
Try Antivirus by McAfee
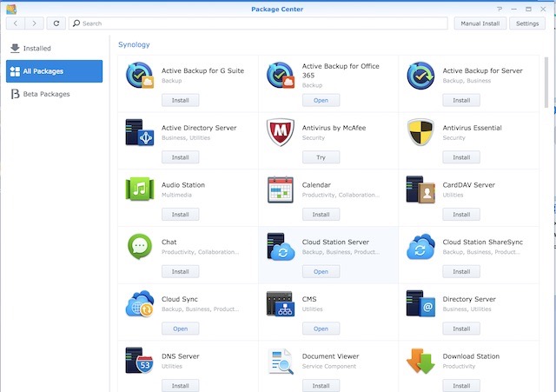(x=321, y=157)
